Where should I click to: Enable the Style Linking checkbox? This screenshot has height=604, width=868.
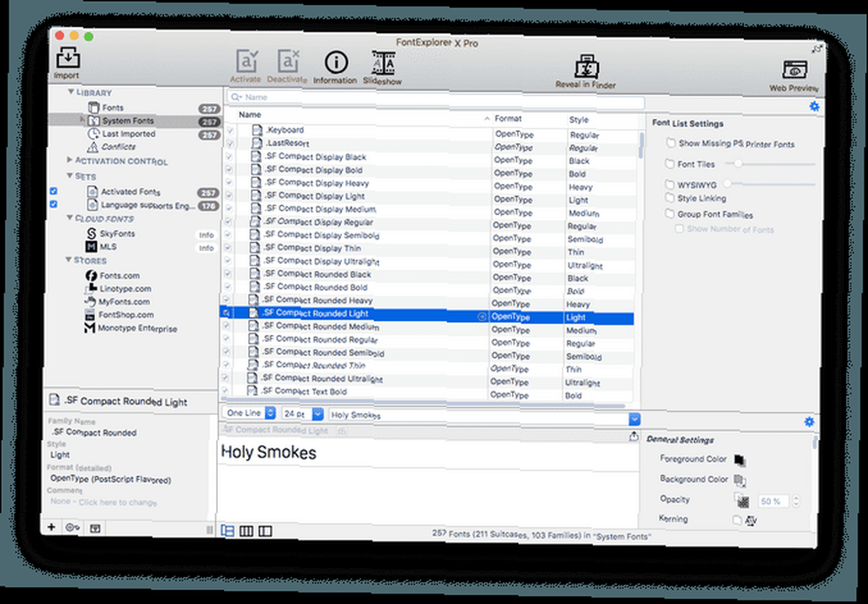[670, 198]
